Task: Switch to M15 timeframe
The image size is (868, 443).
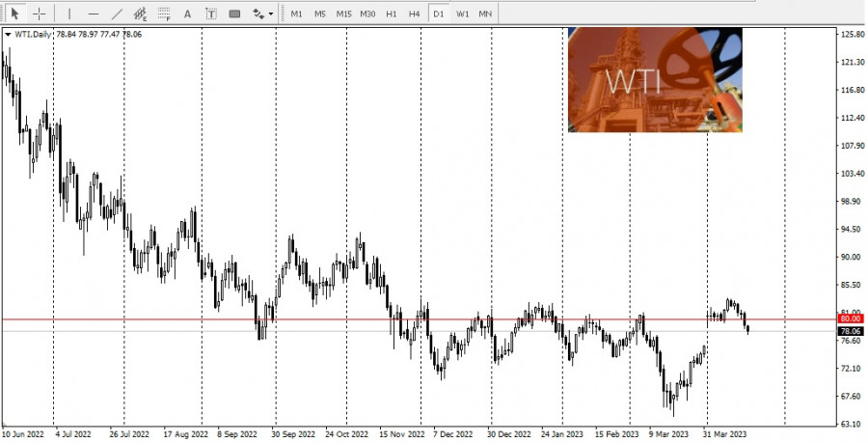Action: (343, 14)
